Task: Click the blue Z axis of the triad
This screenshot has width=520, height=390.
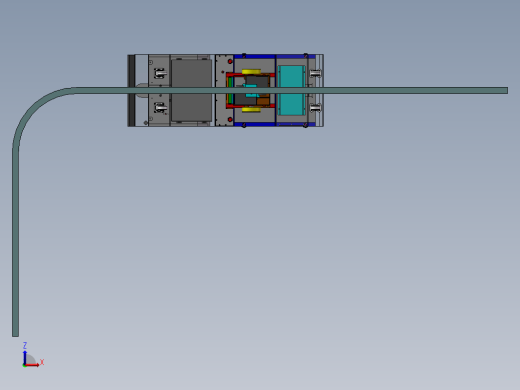Action: click(25, 357)
